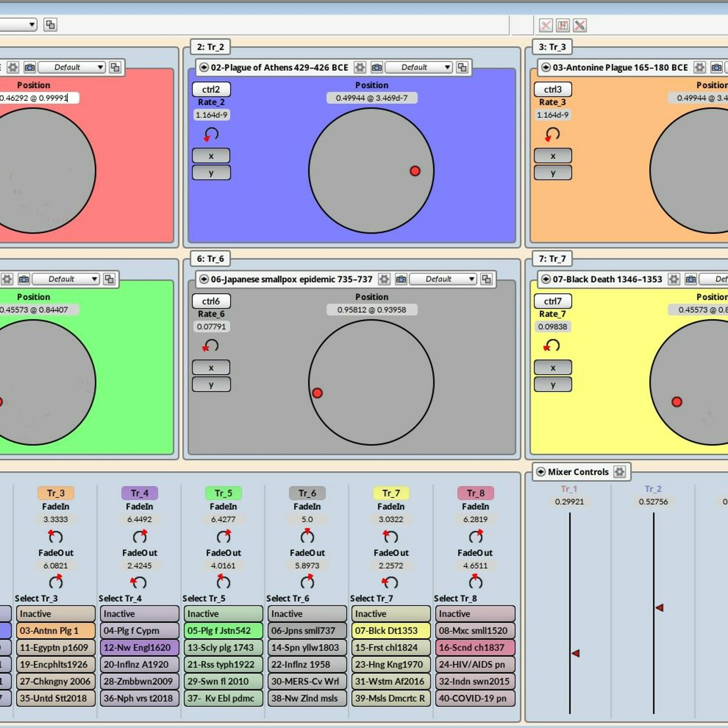Viewport: 728px width, 728px height.
Task: Click the Tr_6 FadeIn rotary knob
Action: pyautogui.click(x=307, y=536)
